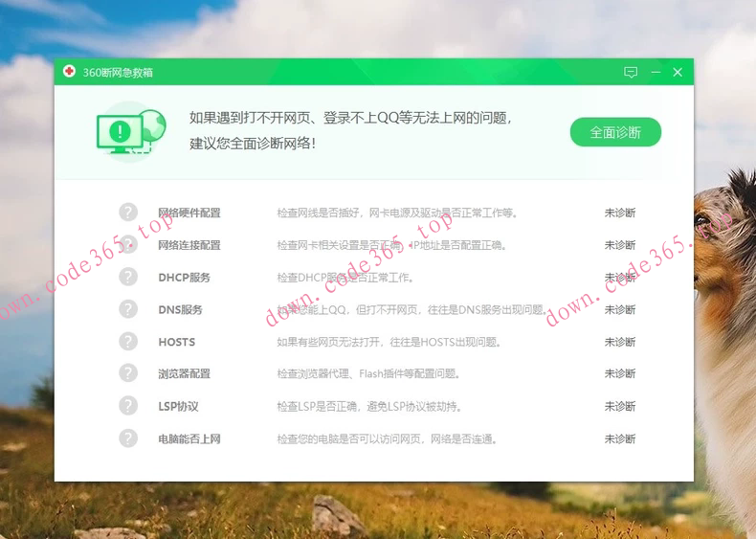Screen dimensions: 756x539
Task: Click question mark icon beside 网络硬件配置
Action: (128, 212)
